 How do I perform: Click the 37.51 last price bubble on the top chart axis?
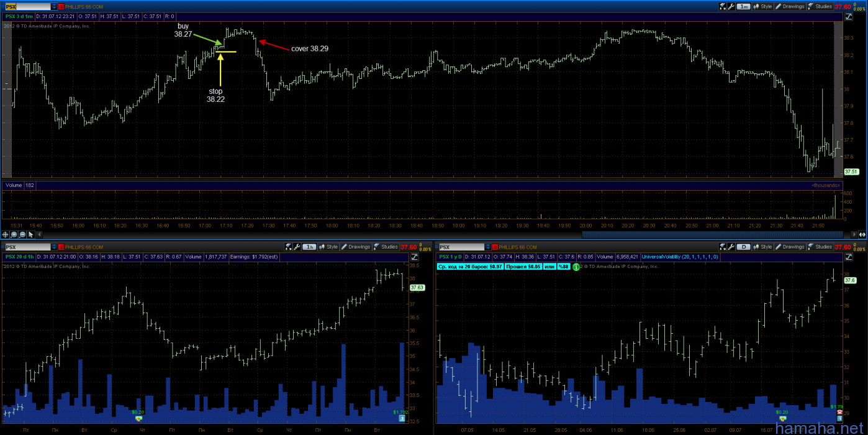coord(851,172)
